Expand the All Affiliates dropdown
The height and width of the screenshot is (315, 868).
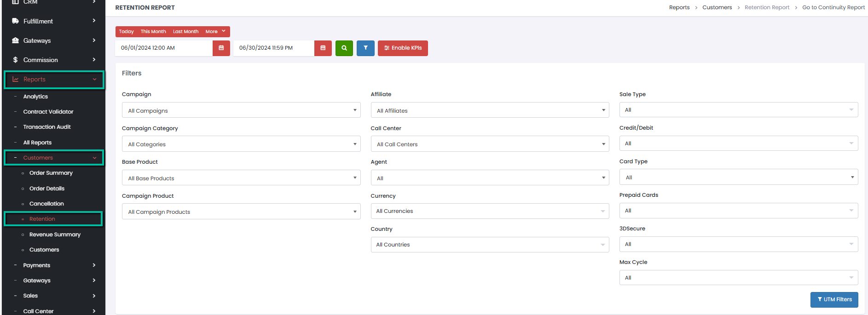click(489, 110)
